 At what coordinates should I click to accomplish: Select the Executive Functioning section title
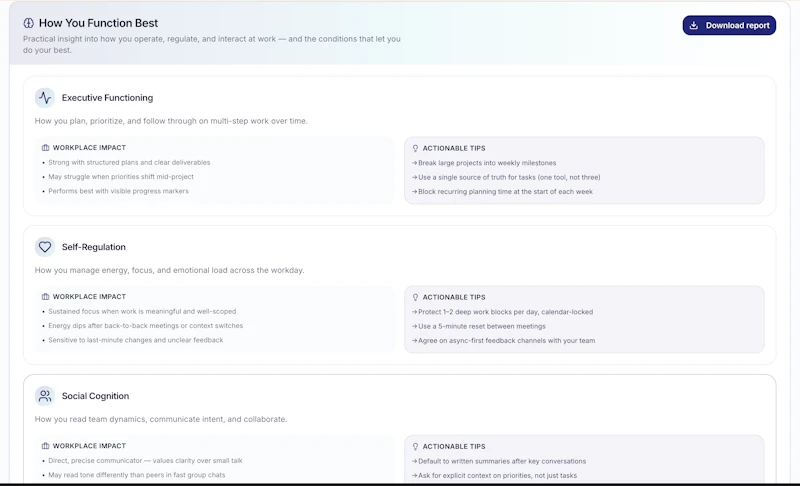click(x=107, y=97)
